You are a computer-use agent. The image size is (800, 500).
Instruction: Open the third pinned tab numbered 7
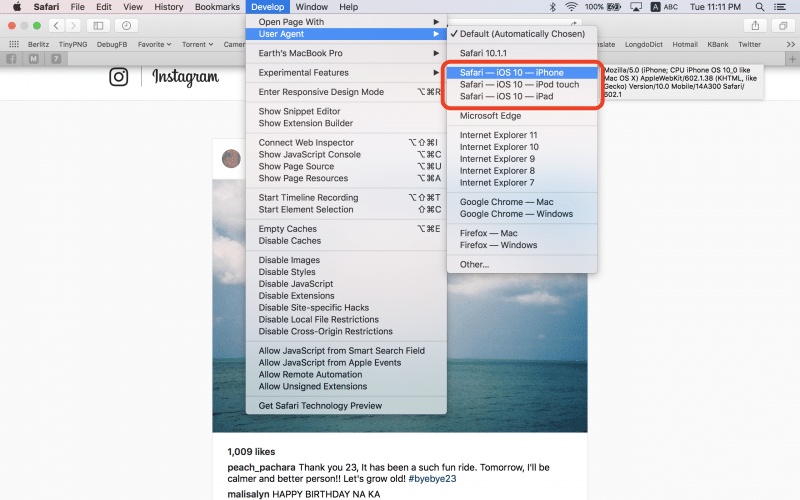click(56, 59)
